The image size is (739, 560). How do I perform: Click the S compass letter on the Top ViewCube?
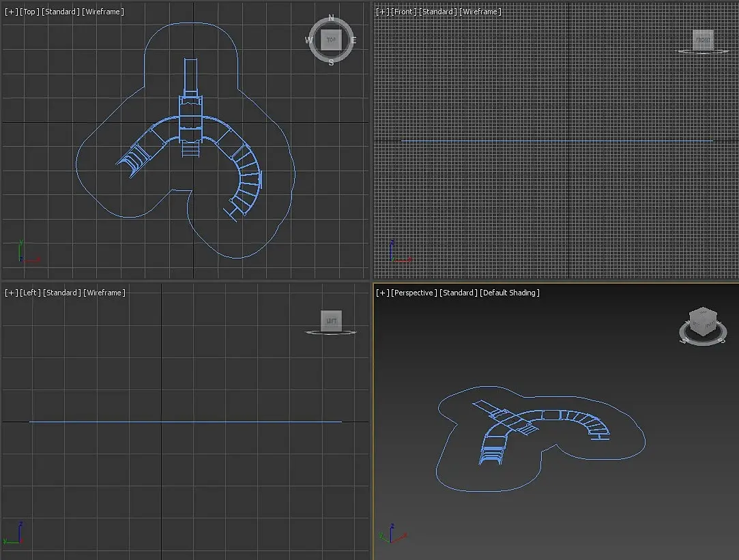(x=331, y=62)
